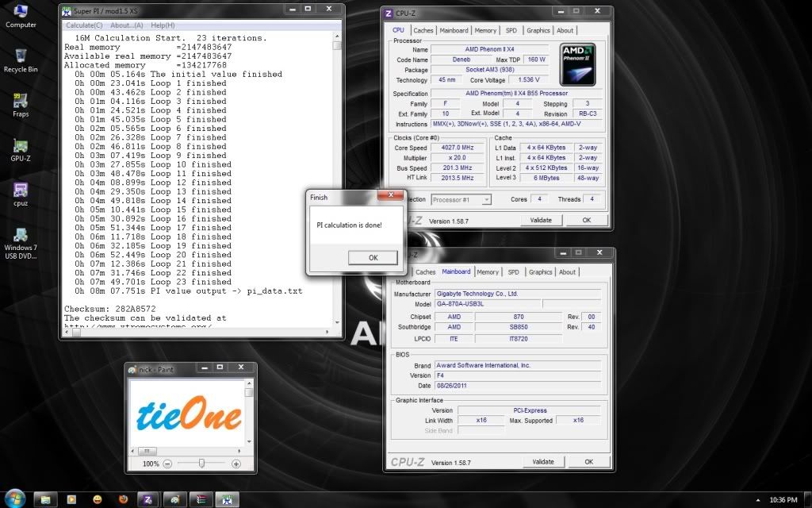Click the Checksum: 282A8572 line
The image size is (812, 508).
click(109, 309)
